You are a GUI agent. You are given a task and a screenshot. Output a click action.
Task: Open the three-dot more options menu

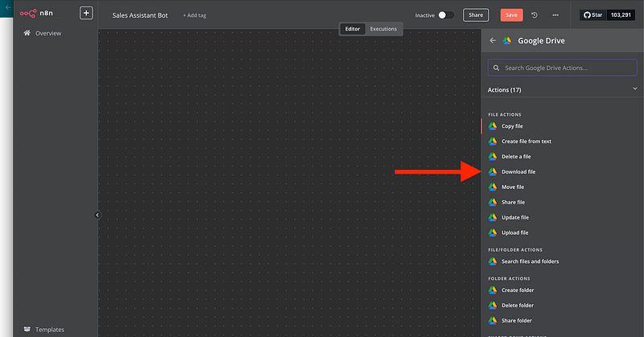click(x=555, y=14)
